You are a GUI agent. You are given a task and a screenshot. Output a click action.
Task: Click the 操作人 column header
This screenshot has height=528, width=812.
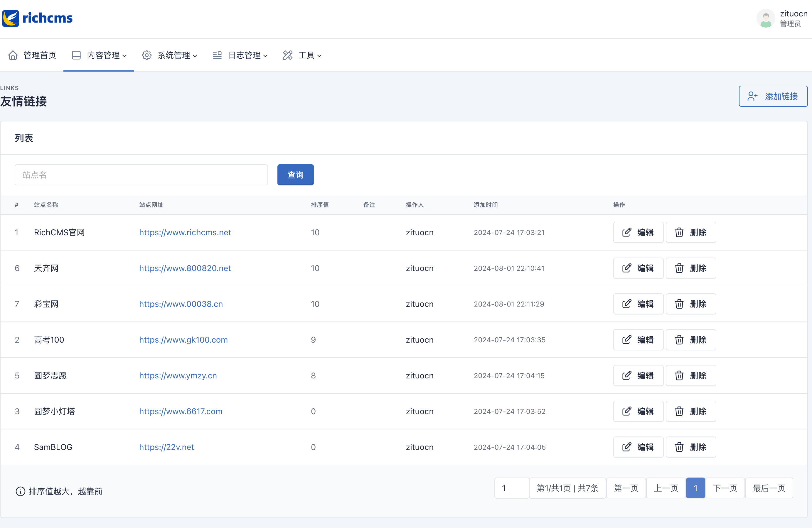(x=415, y=205)
